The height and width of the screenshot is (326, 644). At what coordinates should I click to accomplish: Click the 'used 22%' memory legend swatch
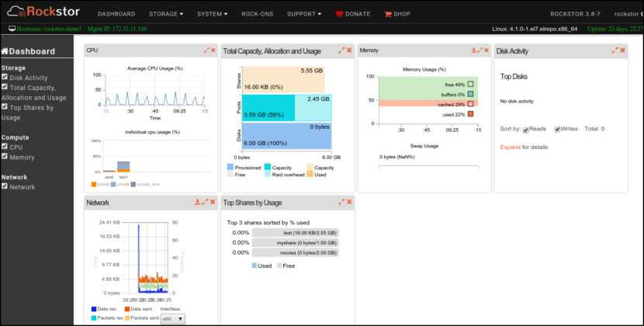tap(470, 115)
